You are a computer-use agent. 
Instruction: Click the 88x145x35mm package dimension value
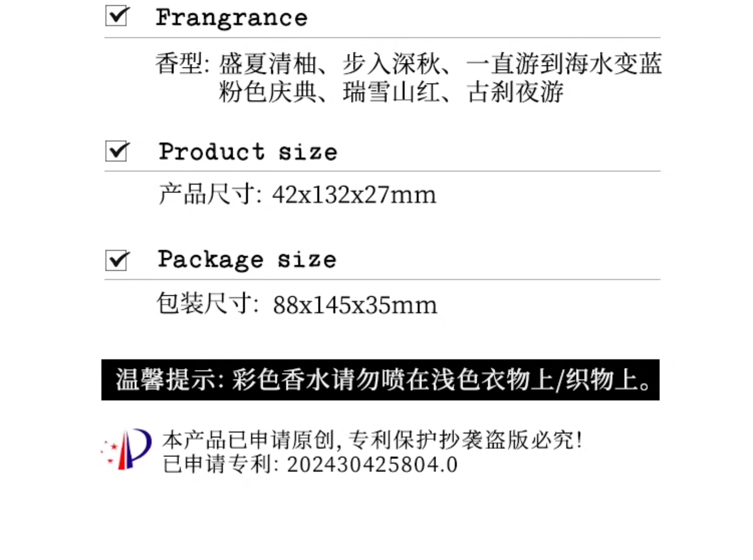[x=355, y=305]
